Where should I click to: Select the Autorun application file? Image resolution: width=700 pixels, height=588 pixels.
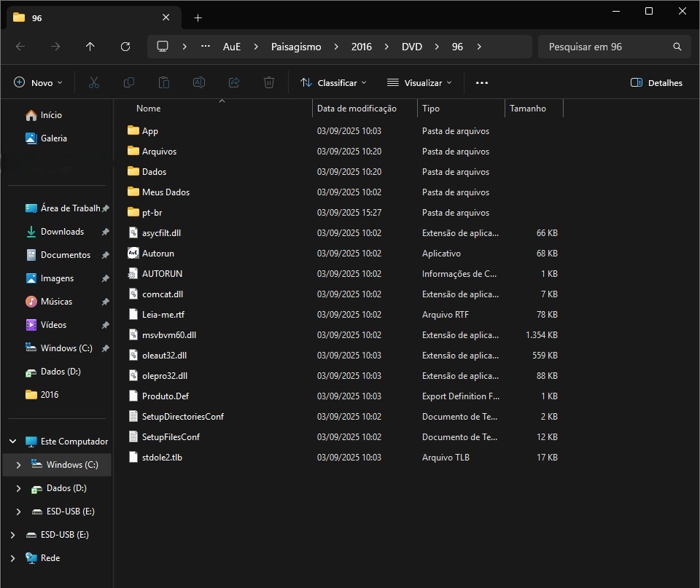[158, 254]
